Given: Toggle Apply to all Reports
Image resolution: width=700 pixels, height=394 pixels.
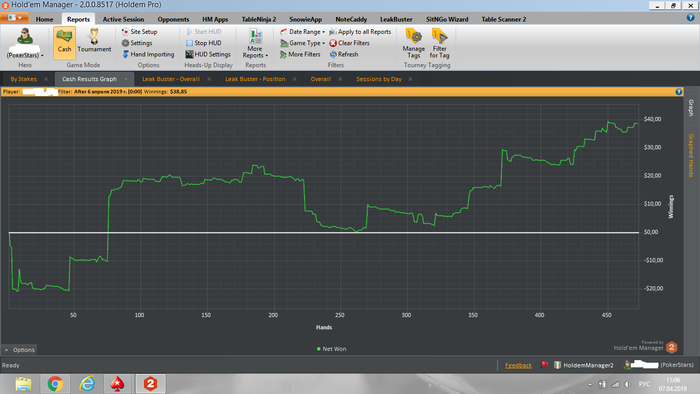Looking at the screenshot, I should 360,32.
